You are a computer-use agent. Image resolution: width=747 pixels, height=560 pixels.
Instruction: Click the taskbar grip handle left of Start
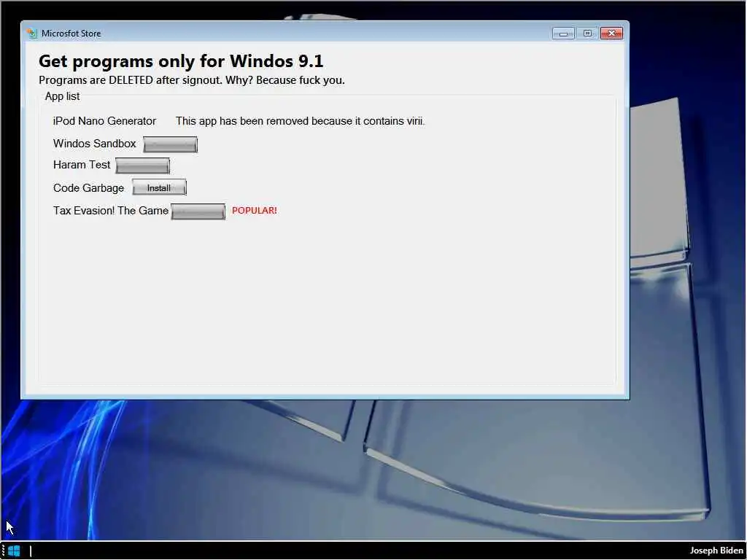4,551
